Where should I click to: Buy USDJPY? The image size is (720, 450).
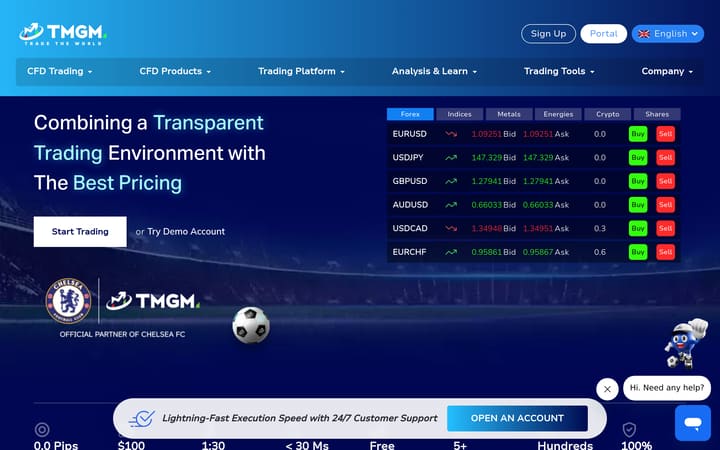[638, 158]
